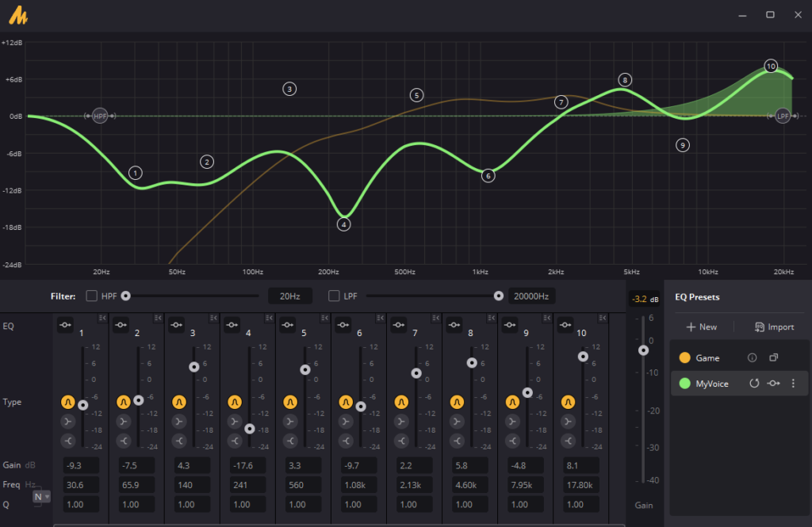The image size is (812, 527).
Task: Create a New EQ preset
Action: coord(701,327)
